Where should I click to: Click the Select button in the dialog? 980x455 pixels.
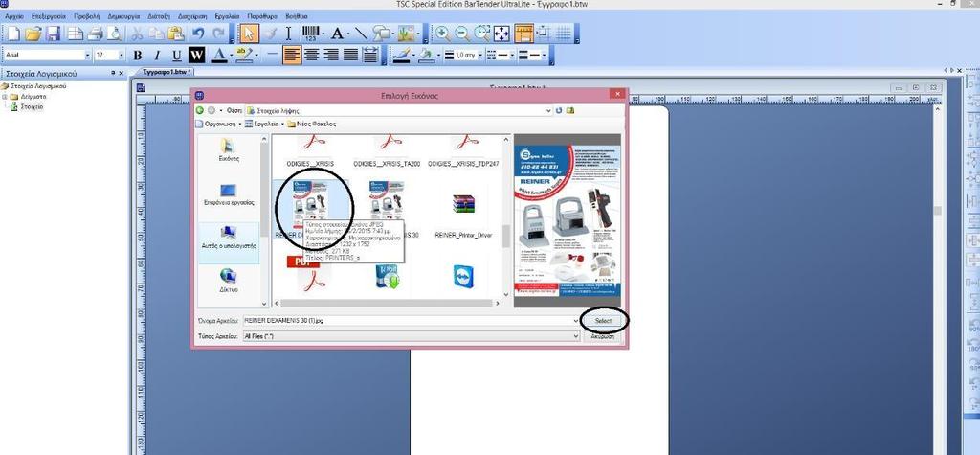pyautogui.click(x=603, y=321)
